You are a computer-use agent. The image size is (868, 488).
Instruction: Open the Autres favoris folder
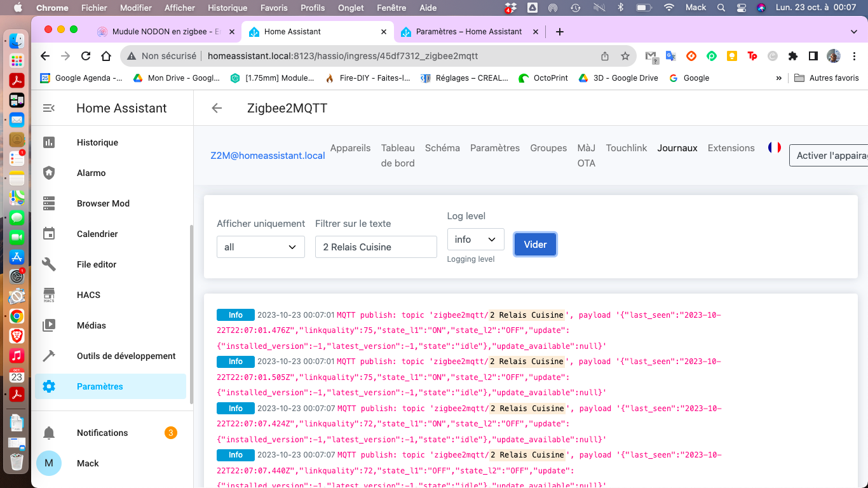pos(827,78)
